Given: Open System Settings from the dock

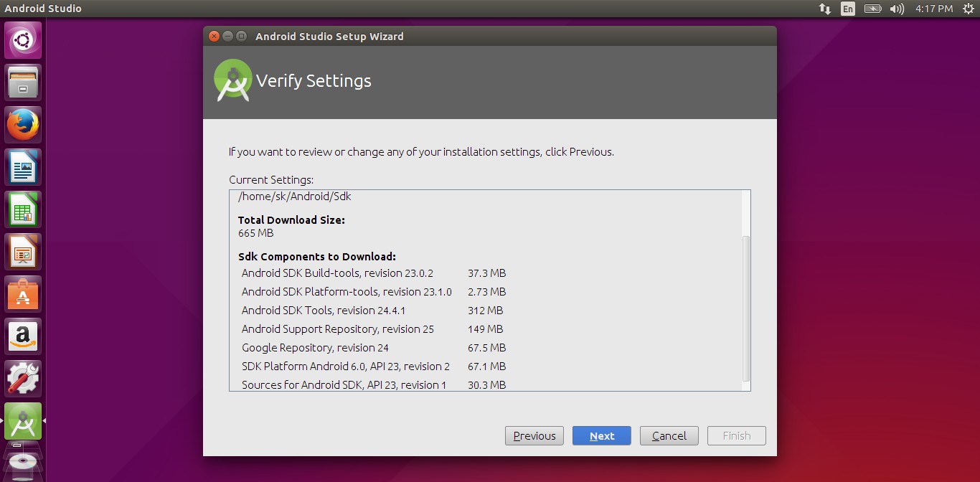Looking at the screenshot, I should point(24,379).
